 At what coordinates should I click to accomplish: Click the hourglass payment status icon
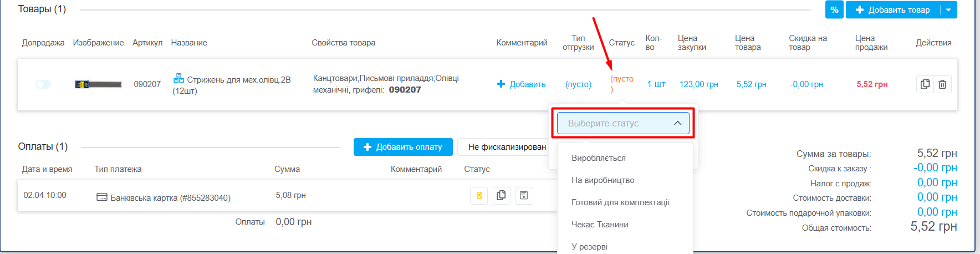click(479, 195)
